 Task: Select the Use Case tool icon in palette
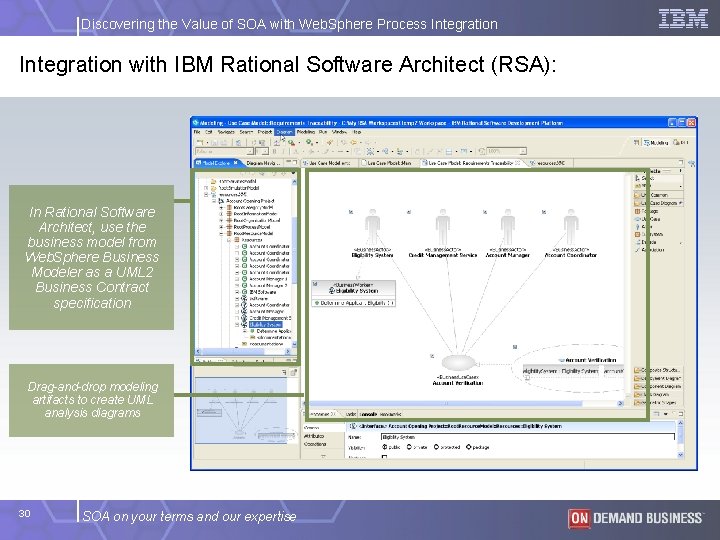click(637, 219)
